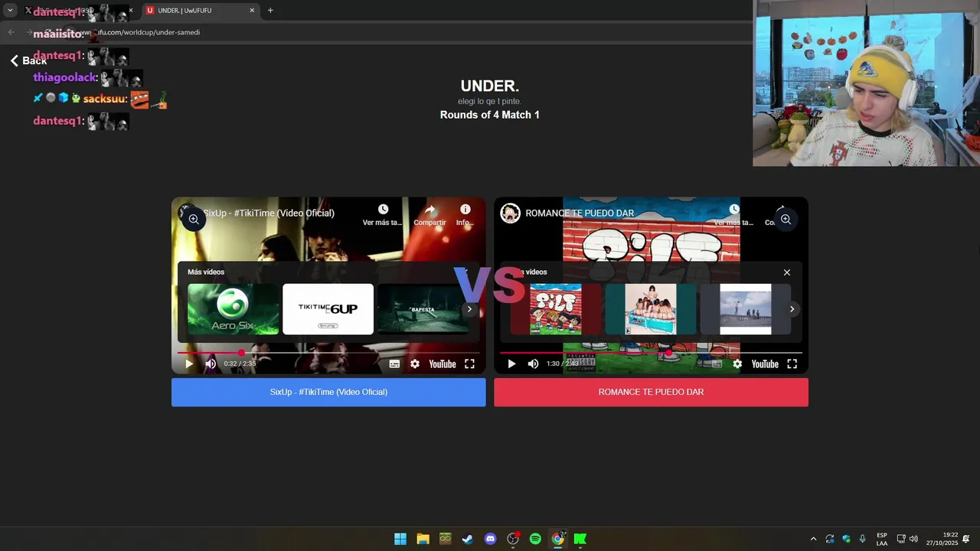The height and width of the screenshot is (551, 980).
Task: Go Back to the previous page
Action: click(x=28, y=60)
